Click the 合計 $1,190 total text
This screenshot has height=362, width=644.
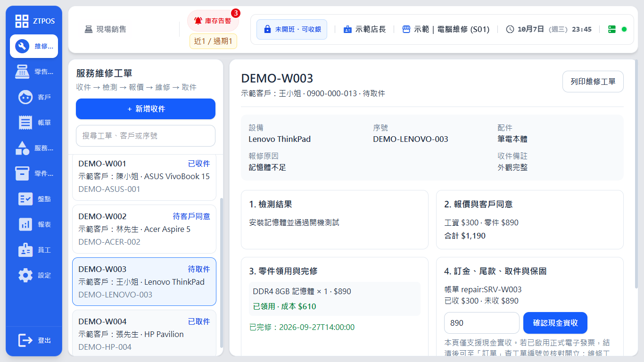click(465, 236)
